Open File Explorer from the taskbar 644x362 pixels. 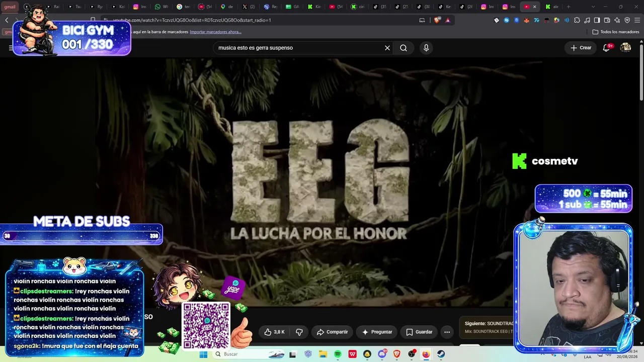coord(323,354)
